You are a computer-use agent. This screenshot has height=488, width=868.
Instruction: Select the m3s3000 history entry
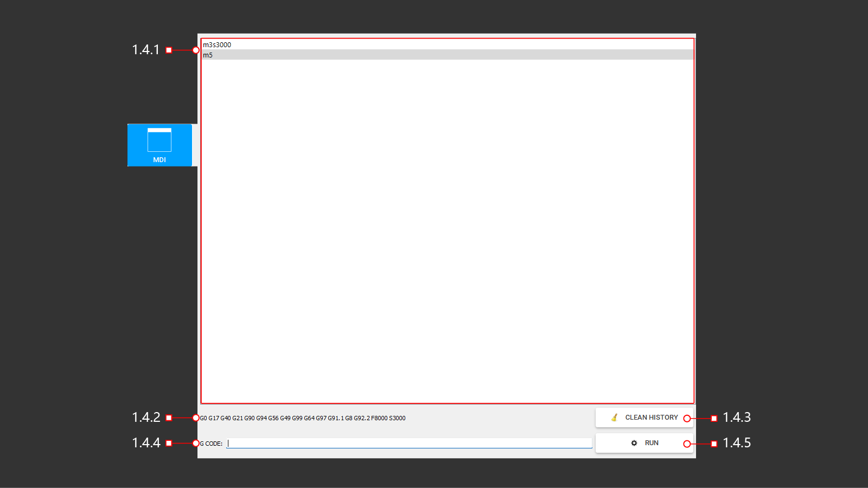tap(217, 45)
